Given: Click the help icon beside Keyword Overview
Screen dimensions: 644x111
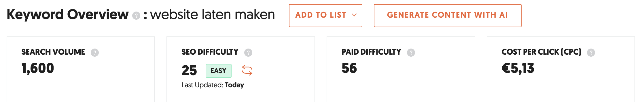Looking at the screenshot, I should point(136,16).
